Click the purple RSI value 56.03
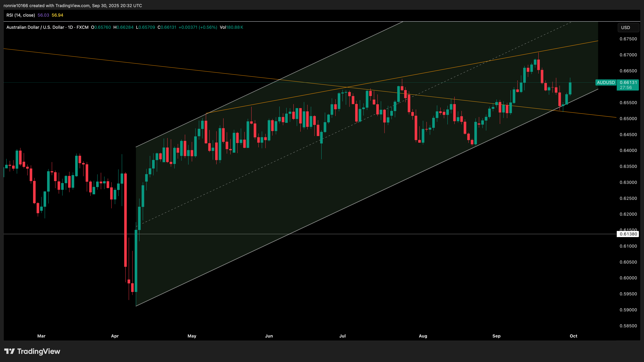This screenshot has height=362, width=644. click(43, 15)
